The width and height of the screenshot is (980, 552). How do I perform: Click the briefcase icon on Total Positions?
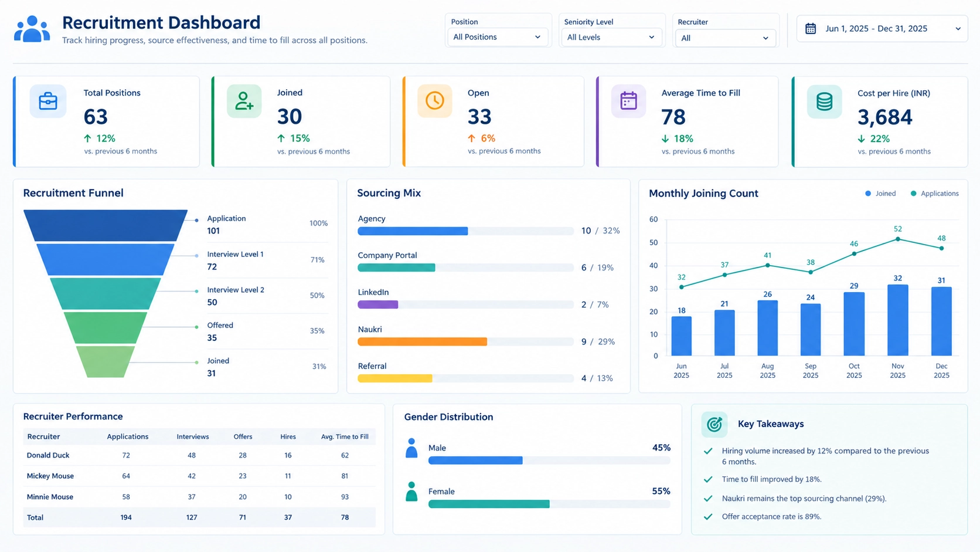tap(48, 101)
